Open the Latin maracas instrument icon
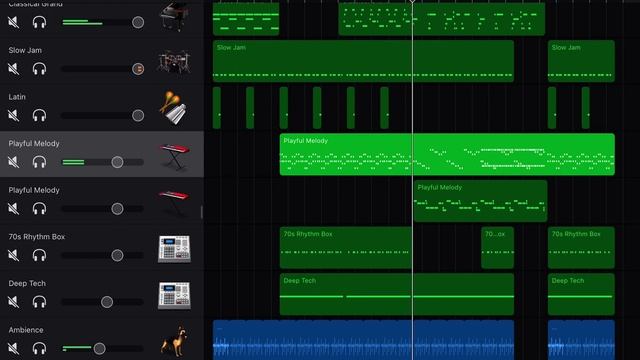 coord(173,108)
